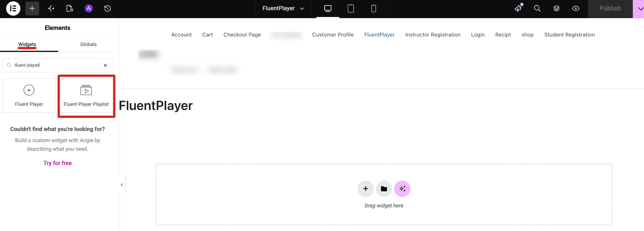Select the Fluent Player Playlist widget
The height and width of the screenshot is (231, 644).
pos(86,95)
